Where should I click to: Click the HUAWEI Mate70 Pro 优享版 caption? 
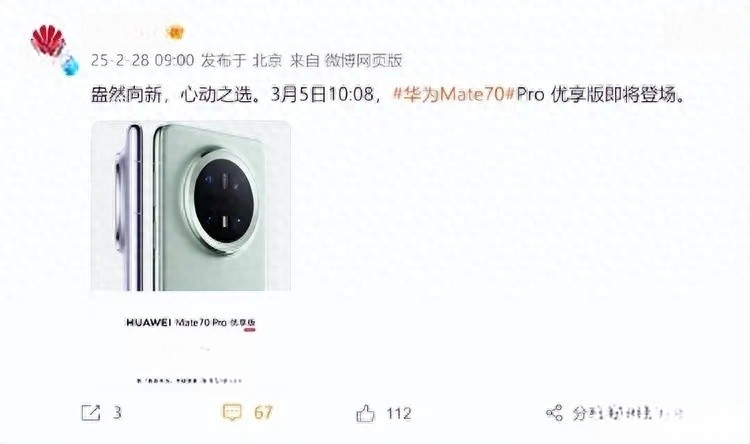[x=191, y=323]
